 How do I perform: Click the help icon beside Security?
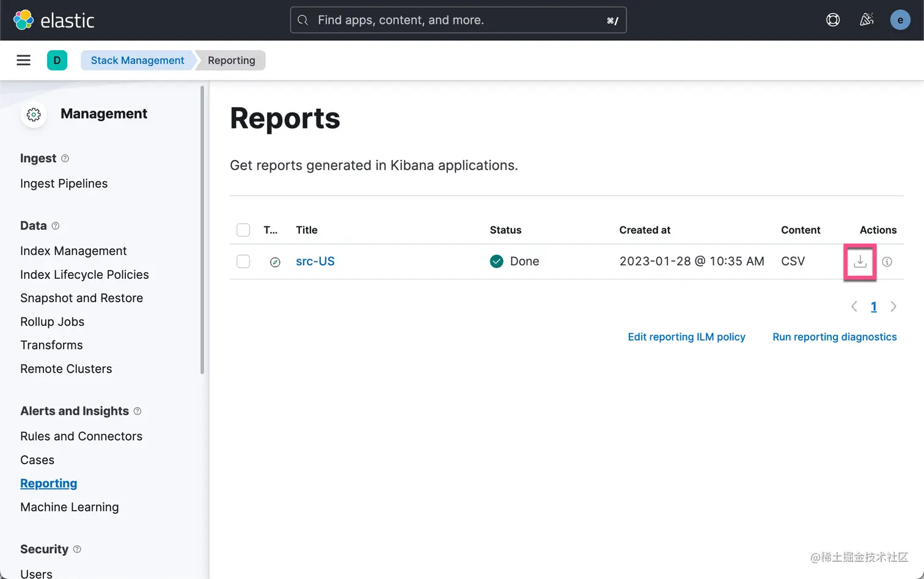[x=77, y=549]
